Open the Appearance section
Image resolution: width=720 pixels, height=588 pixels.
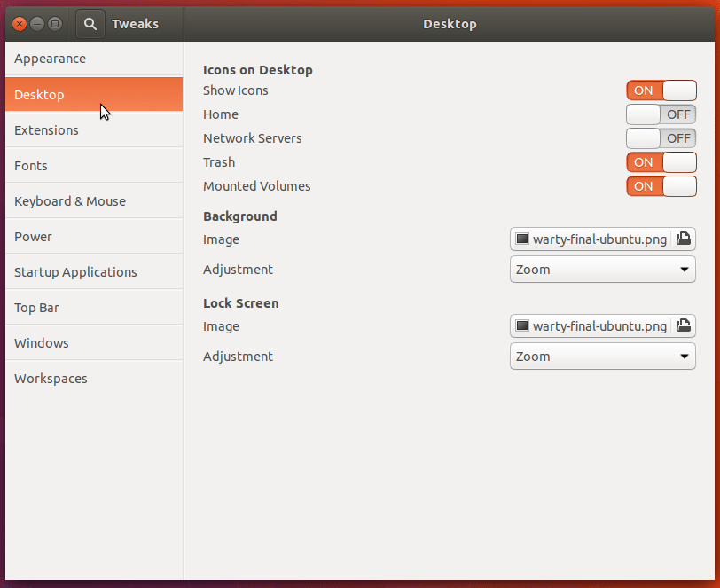click(x=94, y=59)
